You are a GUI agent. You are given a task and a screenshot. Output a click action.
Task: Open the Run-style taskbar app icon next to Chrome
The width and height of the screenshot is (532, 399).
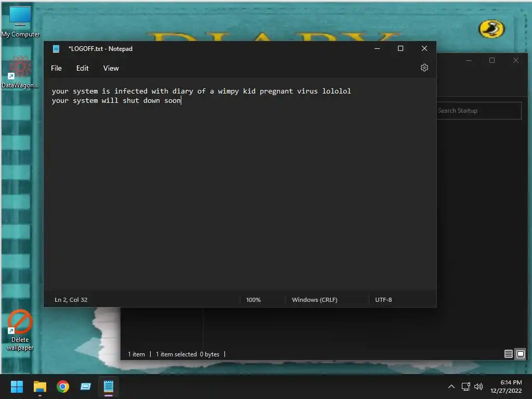point(86,387)
